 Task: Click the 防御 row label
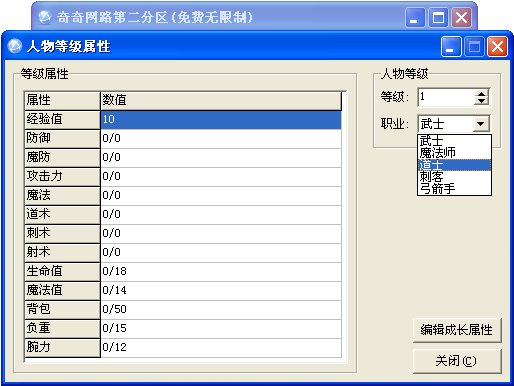pyautogui.click(x=62, y=138)
